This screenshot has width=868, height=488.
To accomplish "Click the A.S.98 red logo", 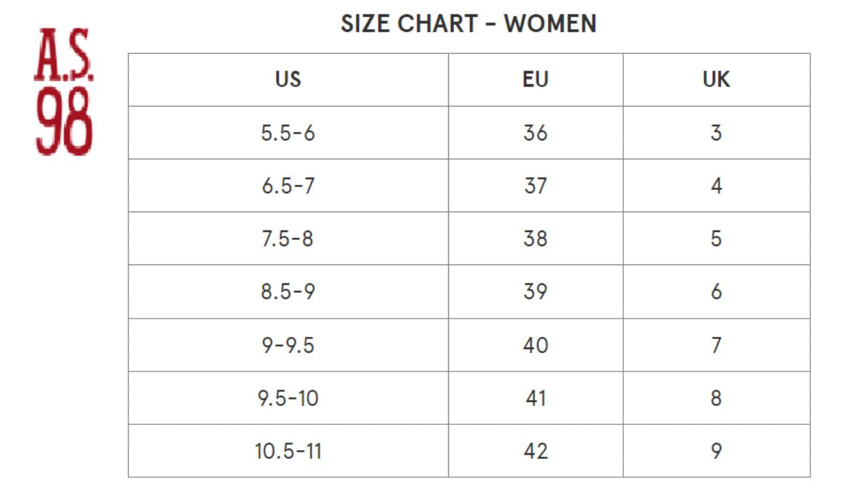I will pos(64,91).
